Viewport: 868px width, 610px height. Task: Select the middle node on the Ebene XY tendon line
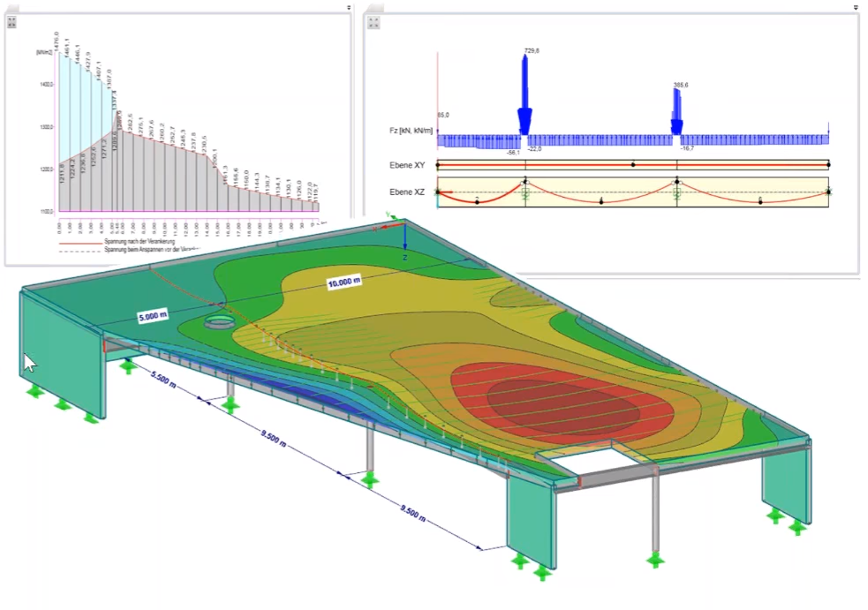point(633,164)
